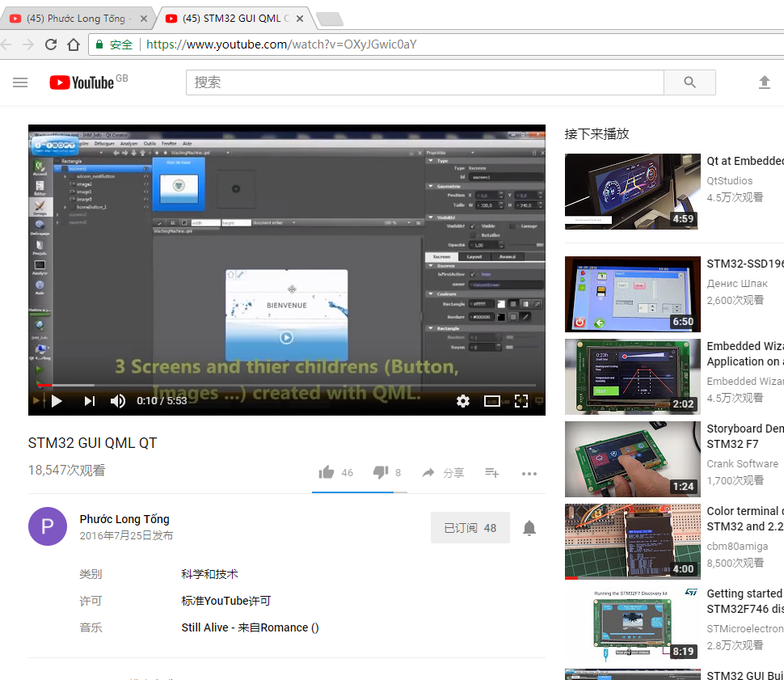Switch to the Phước Long Tống tab
This screenshot has height=680, width=784.
point(76,19)
